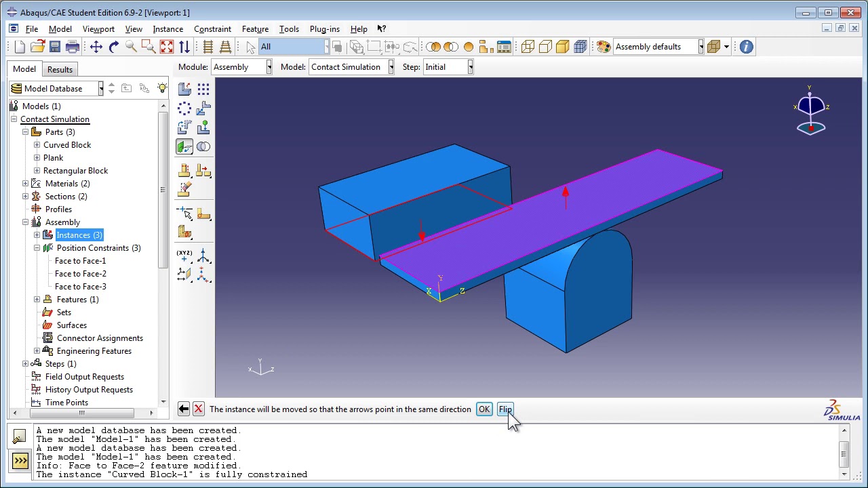Select the Box Zoom View tool
The image size is (868, 488).
pyautogui.click(x=149, y=47)
